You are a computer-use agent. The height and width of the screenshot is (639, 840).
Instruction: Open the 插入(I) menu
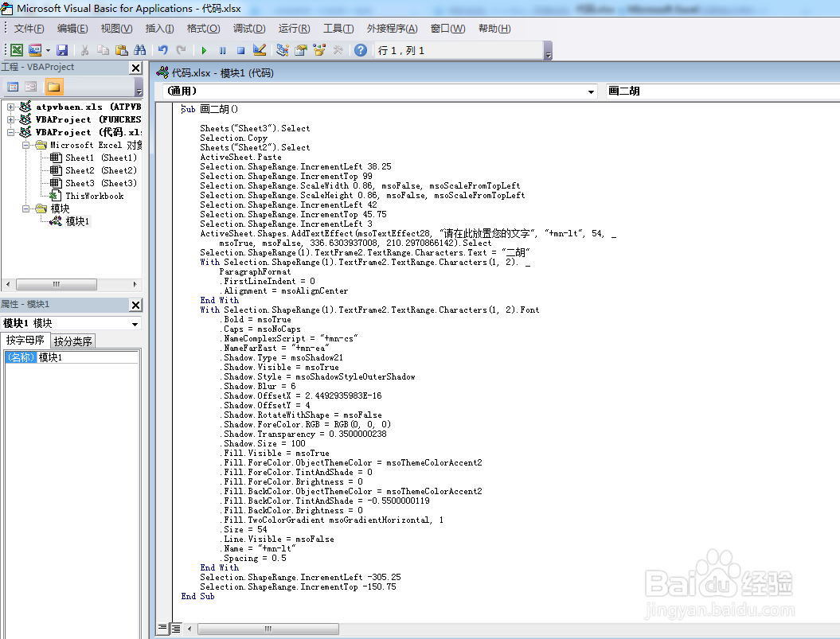point(159,29)
